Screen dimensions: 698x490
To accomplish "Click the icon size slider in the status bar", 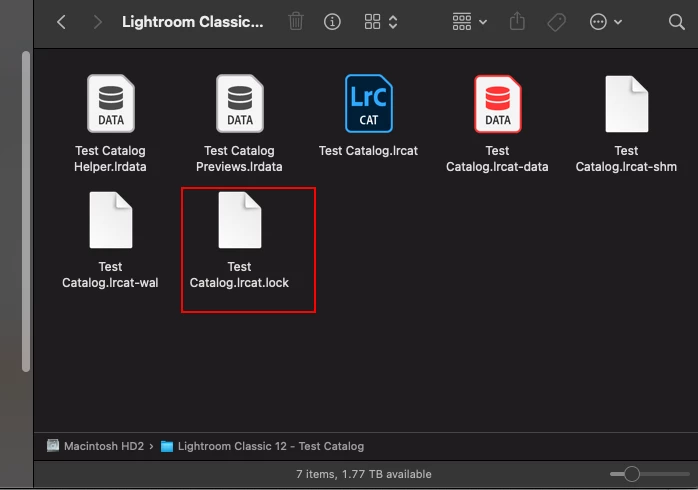I will click(x=649, y=474).
